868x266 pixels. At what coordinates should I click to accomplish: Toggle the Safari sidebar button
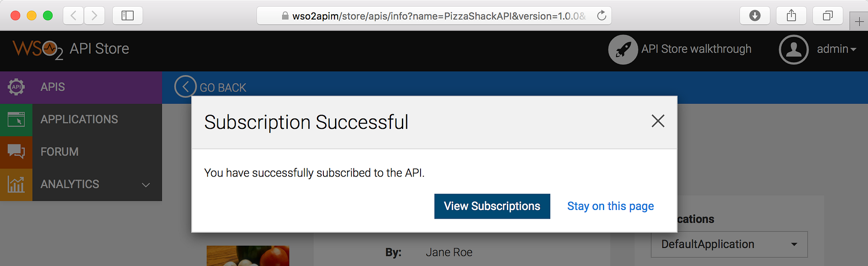pyautogui.click(x=128, y=16)
